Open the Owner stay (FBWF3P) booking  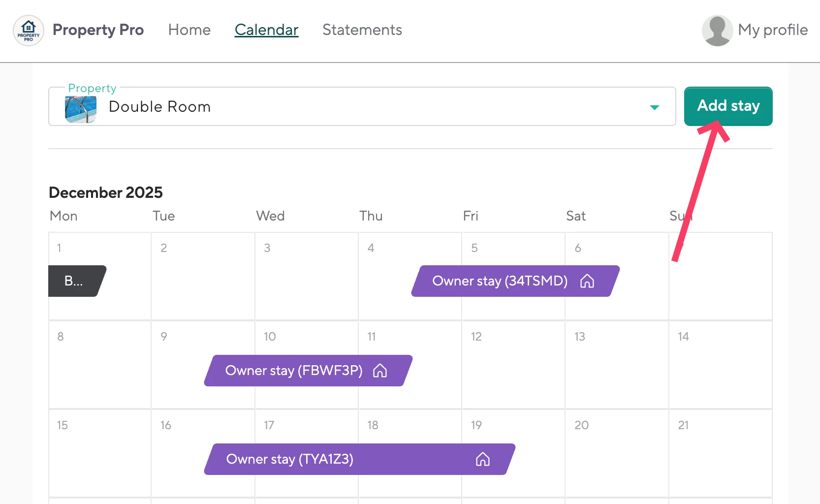(x=309, y=371)
